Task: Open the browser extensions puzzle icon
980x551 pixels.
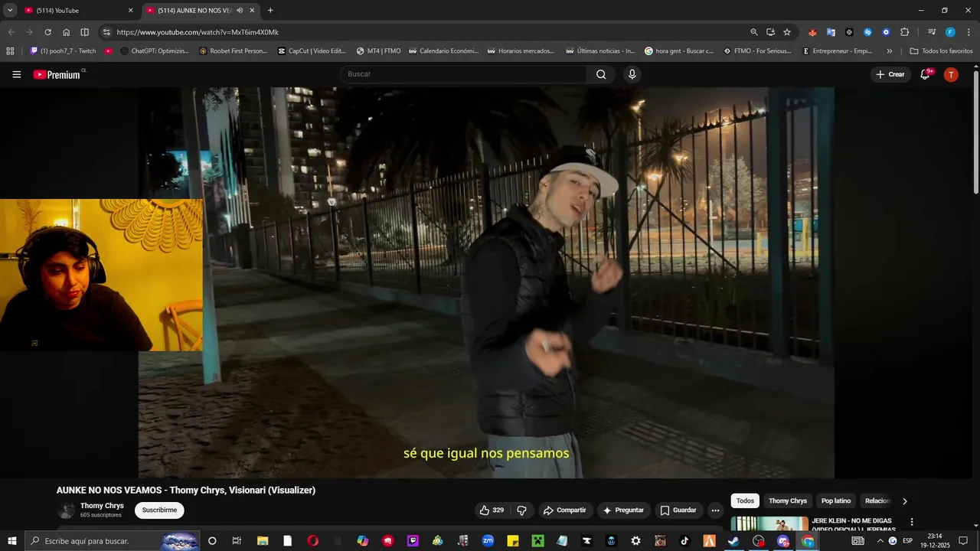Action: point(904,32)
